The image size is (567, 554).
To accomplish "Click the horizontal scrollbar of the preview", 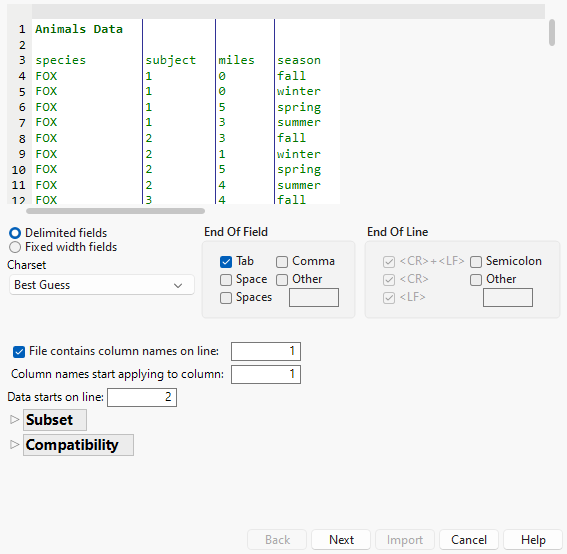I will (115, 211).
